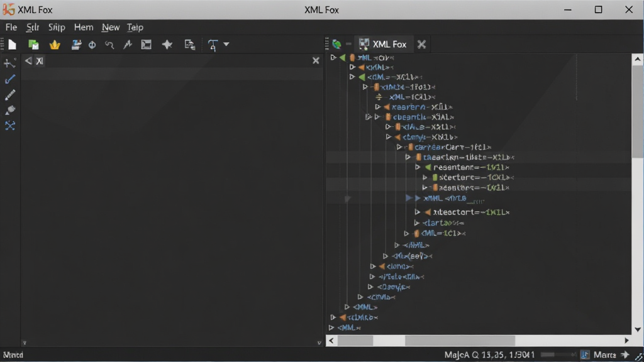The image size is (644, 362).
Task: Click the yellow crown toolbar icon
Action: pos(55,45)
